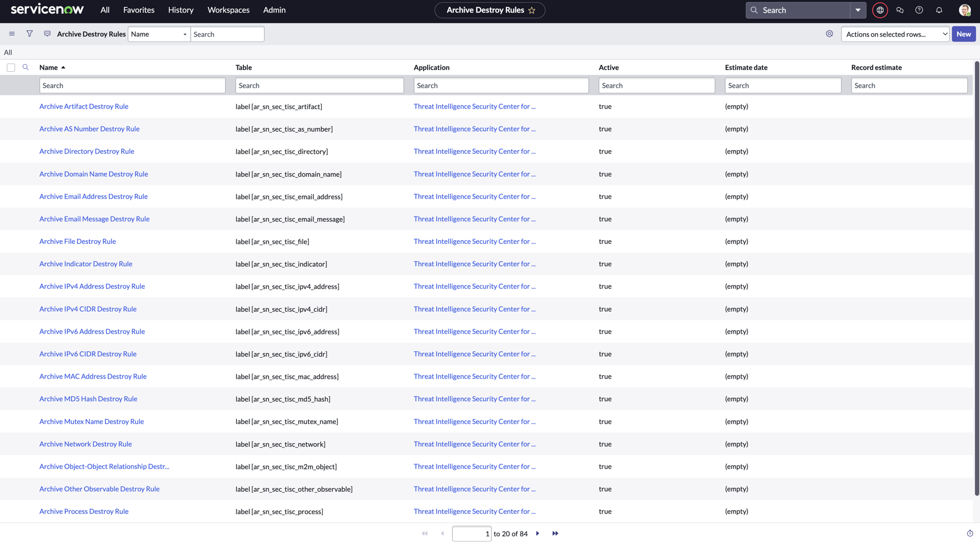Image resolution: width=980 pixels, height=543 pixels.
Task: Open the list context hamburger menu
Action: point(12,34)
